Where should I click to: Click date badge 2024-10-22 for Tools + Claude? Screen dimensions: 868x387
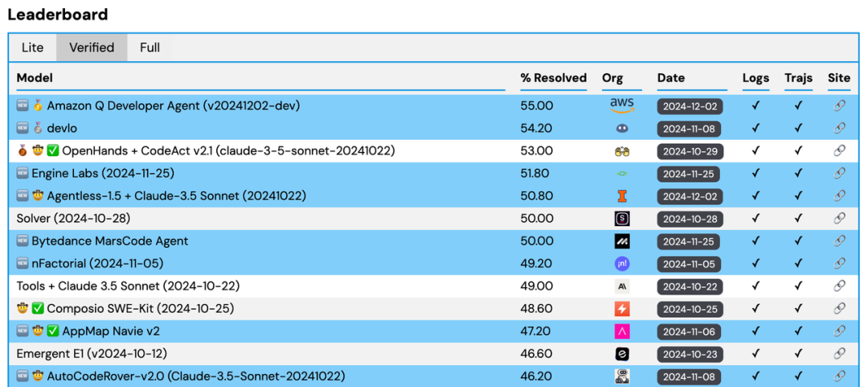(x=690, y=286)
